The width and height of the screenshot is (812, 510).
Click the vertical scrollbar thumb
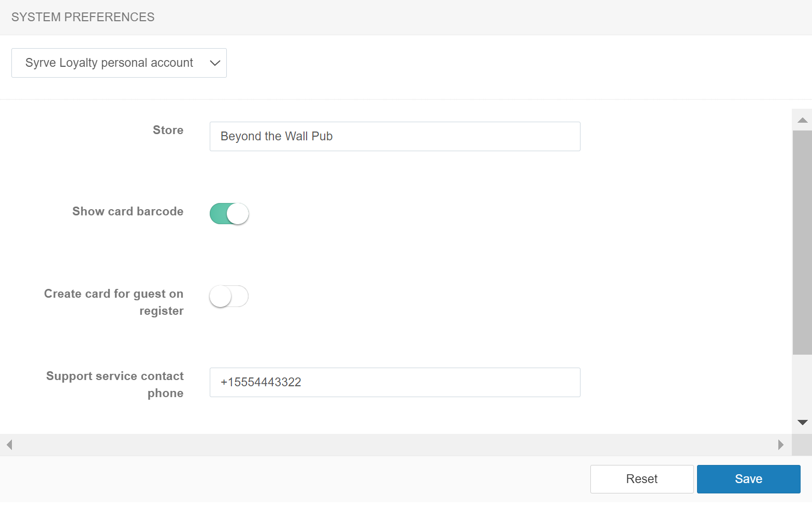pyautogui.click(x=802, y=242)
